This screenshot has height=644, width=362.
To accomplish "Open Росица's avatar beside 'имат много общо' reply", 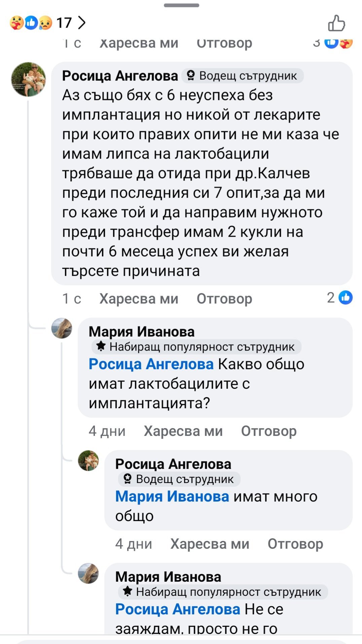I will point(88,460).
